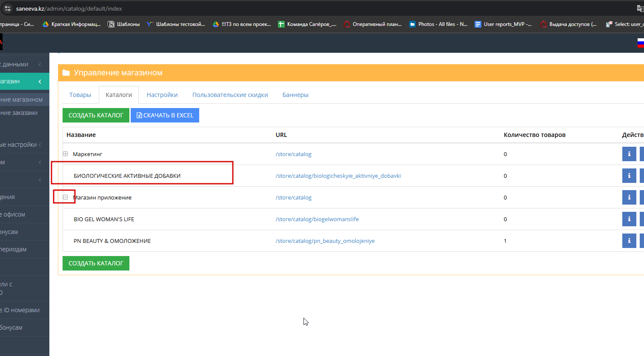Click the BIO GEL WOMAN'S LIFE name
The height and width of the screenshot is (356, 644).
(104, 219)
